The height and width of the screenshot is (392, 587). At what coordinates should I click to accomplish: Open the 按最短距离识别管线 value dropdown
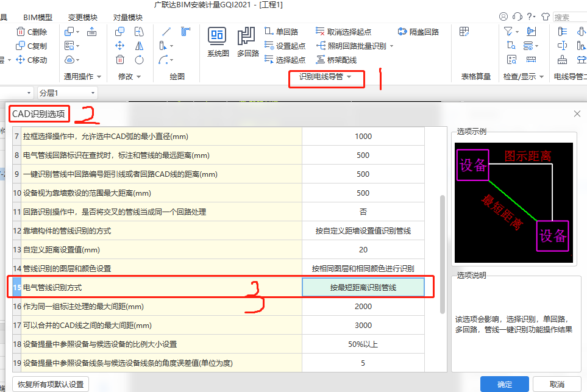click(363, 288)
